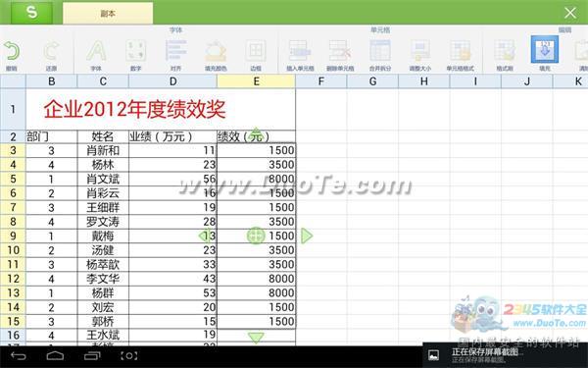
Task: Open the font (字体) tool
Action: (96, 51)
